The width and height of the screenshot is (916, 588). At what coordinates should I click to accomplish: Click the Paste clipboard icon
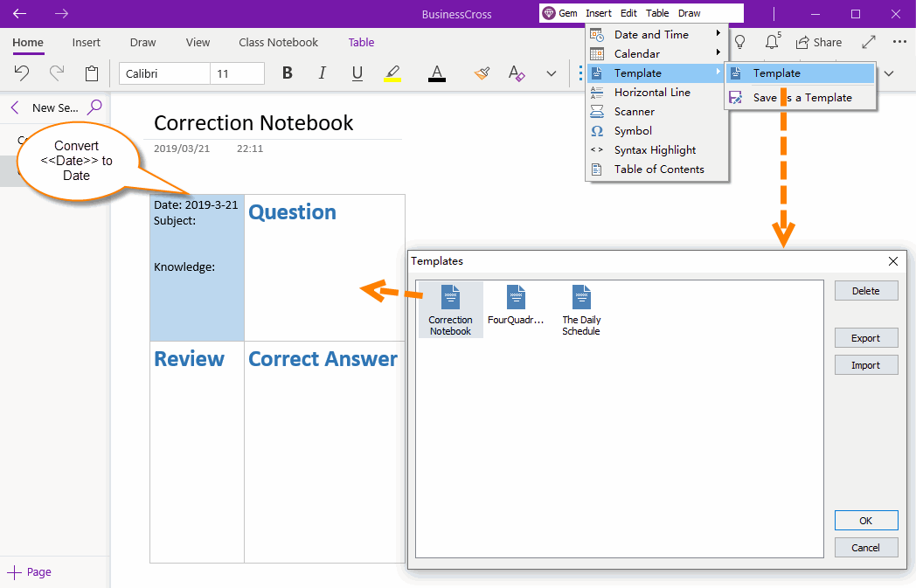[x=92, y=73]
